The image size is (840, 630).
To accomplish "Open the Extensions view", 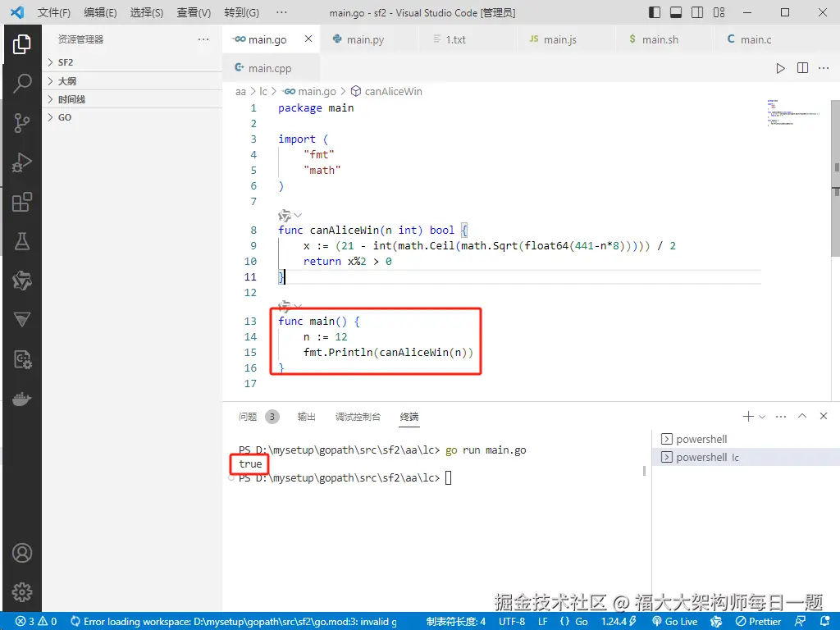I will click(22, 202).
